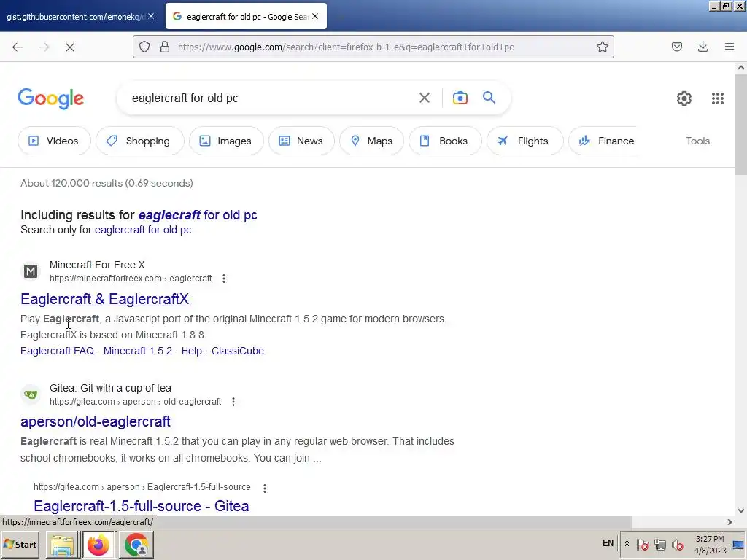Click the volume muted tray icon
The image size is (747, 560).
point(678,544)
